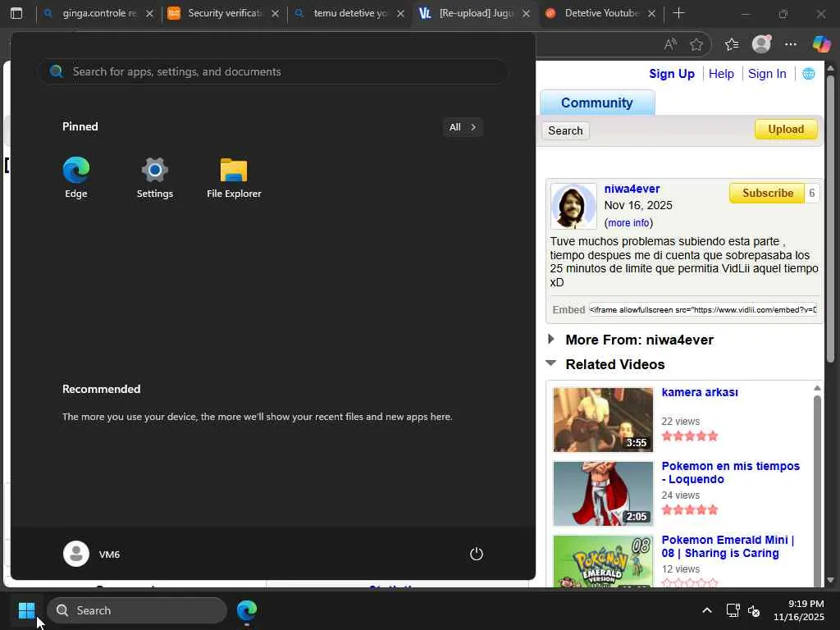This screenshot has width=840, height=630.
Task: Close the ginga.controle tab
Action: pyautogui.click(x=149, y=13)
